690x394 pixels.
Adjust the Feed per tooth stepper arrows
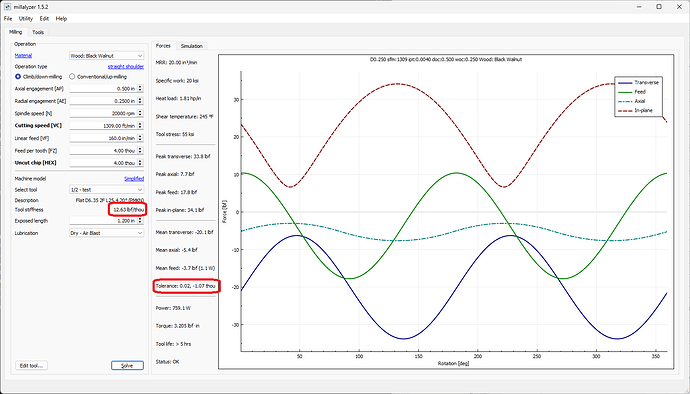(140, 151)
